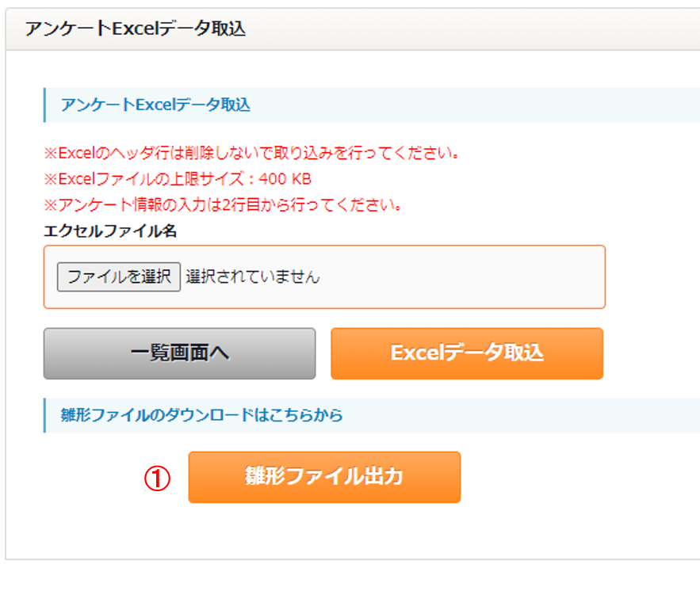Image resolution: width=700 pixels, height=591 pixels.
Task: Click the ※ mark before Excelファイルの上限サイズ note
Action: (x=51, y=179)
